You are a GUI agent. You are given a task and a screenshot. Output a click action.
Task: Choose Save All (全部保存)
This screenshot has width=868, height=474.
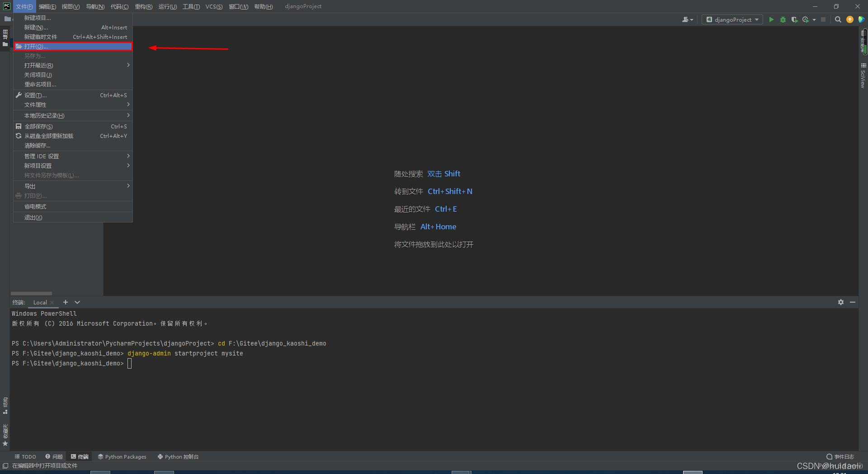click(x=73, y=127)
